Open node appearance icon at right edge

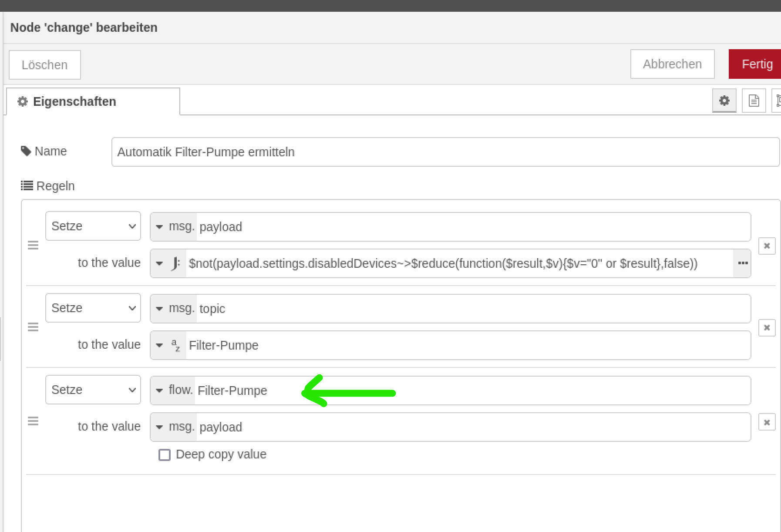pyautogui.click(x=777, y=101)
